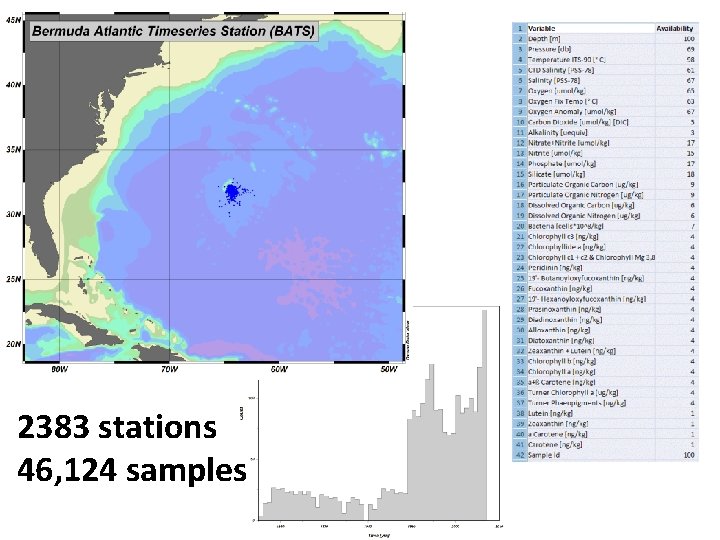The width and height of the screenshot is (720, 540).
Task: Click the map title 'Bermuda Atlantic Timeseries Station (BATS)'
Action: tap(174, 31)
